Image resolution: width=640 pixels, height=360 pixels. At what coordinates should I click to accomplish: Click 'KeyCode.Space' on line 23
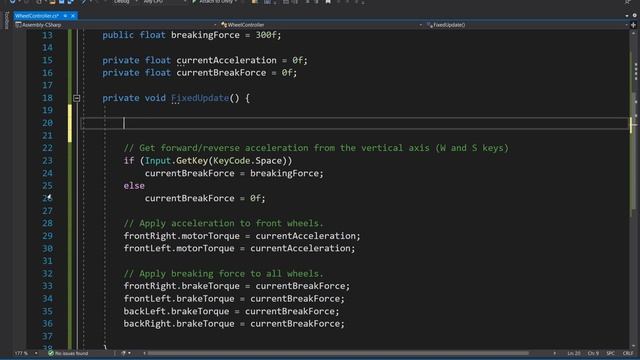point(247,161)
